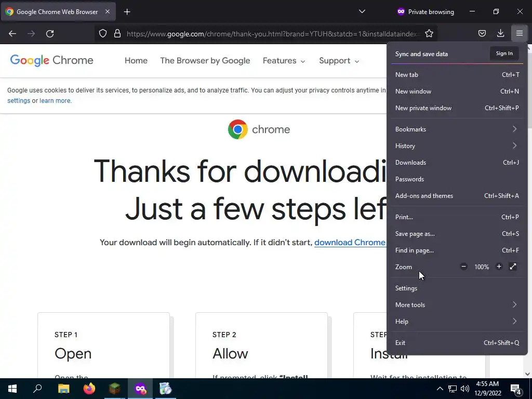Open cookie settings link
The width and height of the screenshot is (532, 399).
click(x=19, y=101)
